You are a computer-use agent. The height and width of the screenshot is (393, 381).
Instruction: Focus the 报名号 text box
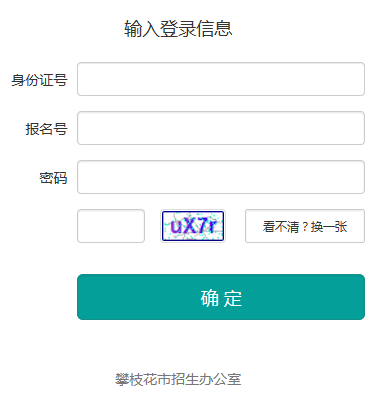coord(221,128)
